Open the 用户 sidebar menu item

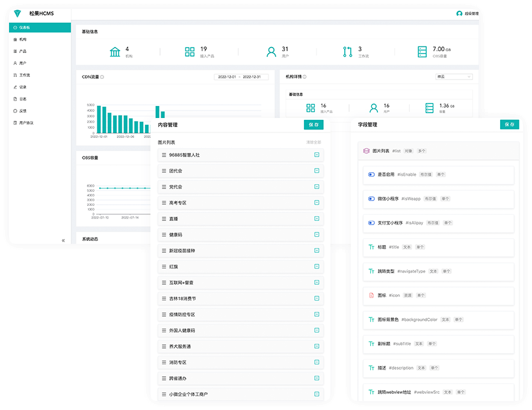point(23,63)
